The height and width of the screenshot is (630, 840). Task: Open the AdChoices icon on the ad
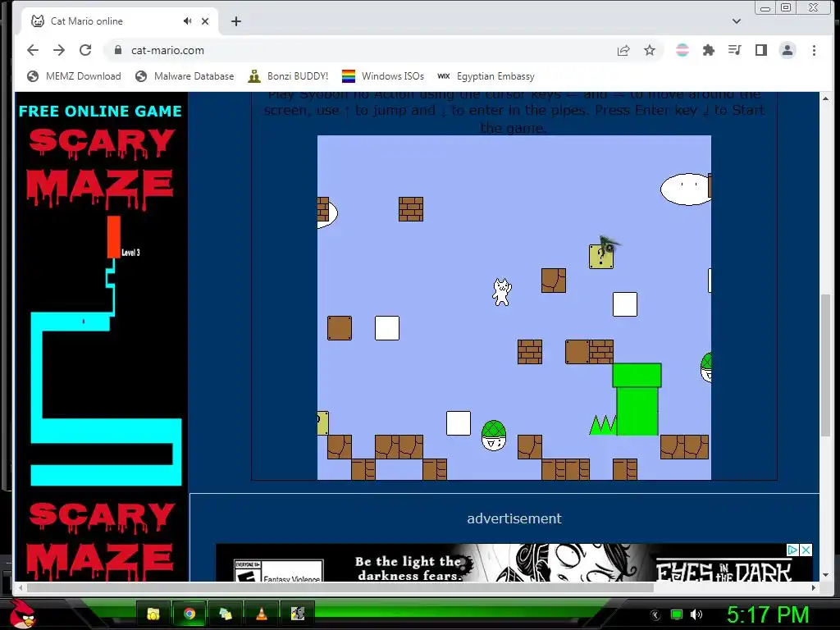click(x=793, y=550)
